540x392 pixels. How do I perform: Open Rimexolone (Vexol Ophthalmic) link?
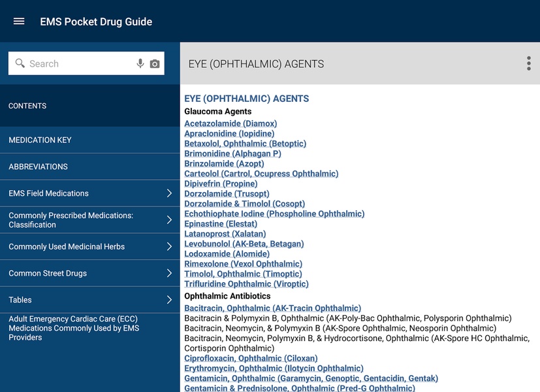click(243, 263)
